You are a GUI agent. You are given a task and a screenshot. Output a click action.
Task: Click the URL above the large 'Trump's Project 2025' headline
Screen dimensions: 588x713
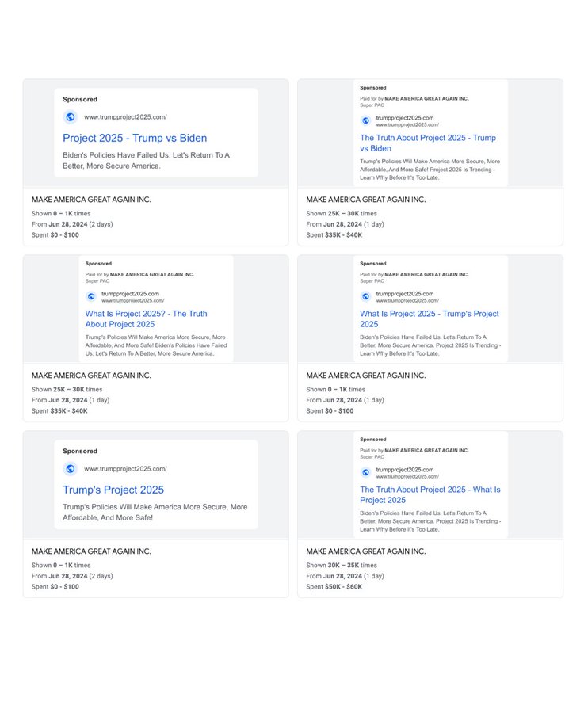pos(125,468)
